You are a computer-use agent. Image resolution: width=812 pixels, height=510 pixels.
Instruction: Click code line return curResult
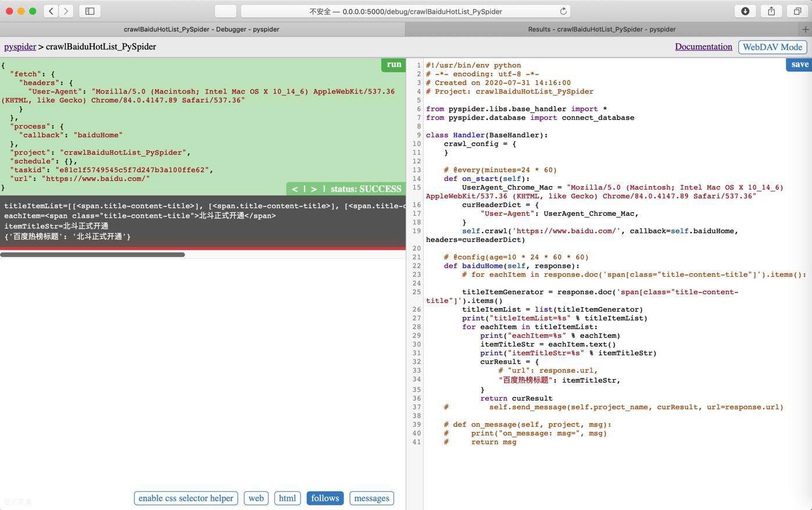tap(516, 398)
